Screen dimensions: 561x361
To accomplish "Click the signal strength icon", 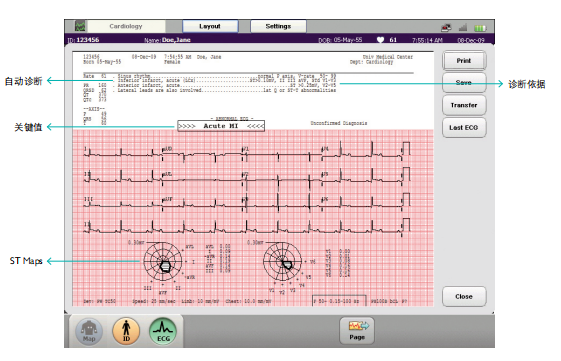I will pyautogui.click(x=463, y=27).
